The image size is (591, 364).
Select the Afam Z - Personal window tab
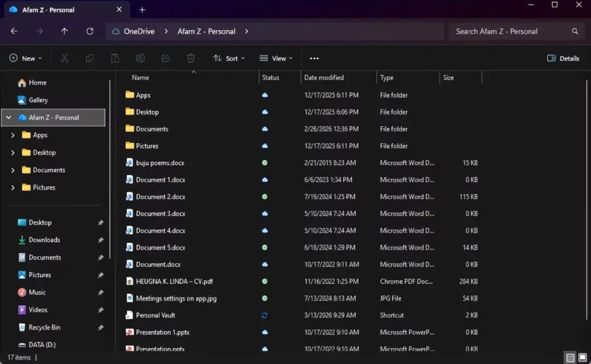coord(67,10)
